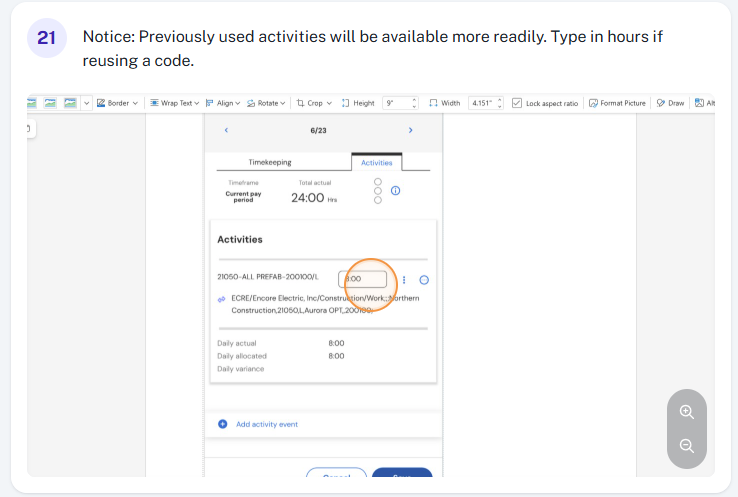Click the Rotate icon
Image resolution: width=738 pixels, height=497 pixels.
coord(251,103)
